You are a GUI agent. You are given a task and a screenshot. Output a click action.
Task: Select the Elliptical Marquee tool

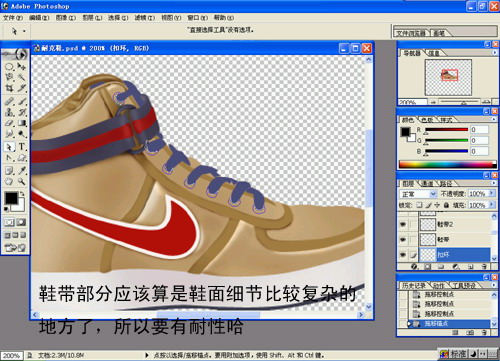[9, 66]
